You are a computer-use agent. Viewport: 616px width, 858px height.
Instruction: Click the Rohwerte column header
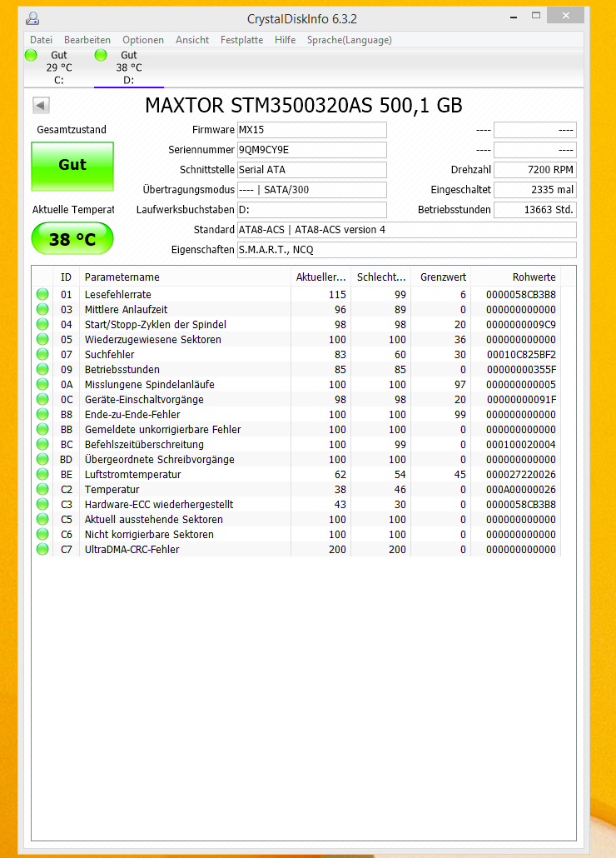click(516, 277)
